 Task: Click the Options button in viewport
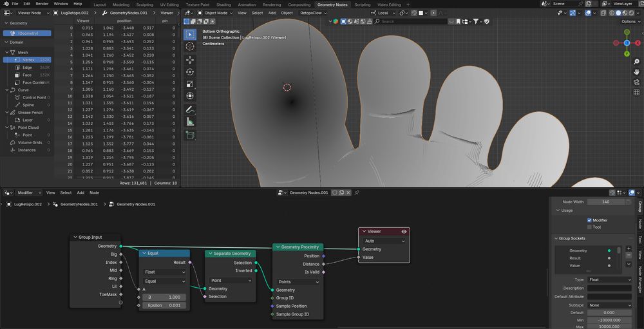[628, 21]
